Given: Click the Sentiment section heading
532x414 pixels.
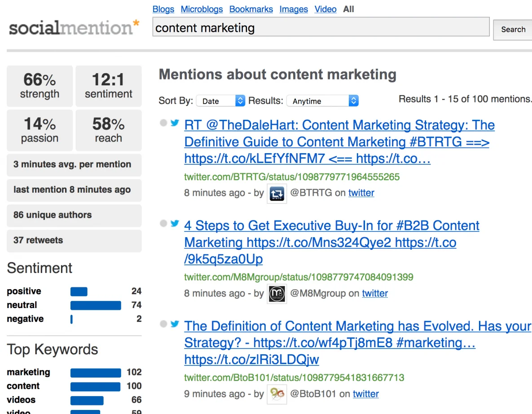Looking at the screenshot, I should tap(40, 268).
